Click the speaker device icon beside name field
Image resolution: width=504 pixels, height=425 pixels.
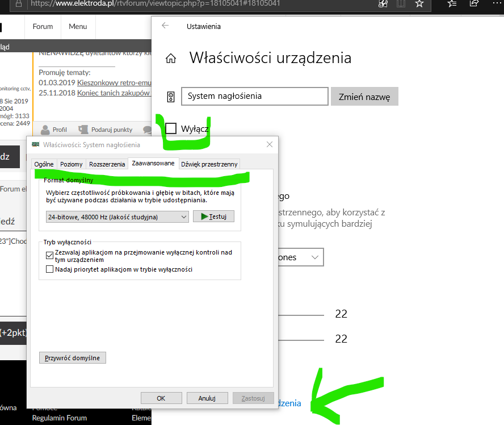pyautogui.click(x=171, y=97)
